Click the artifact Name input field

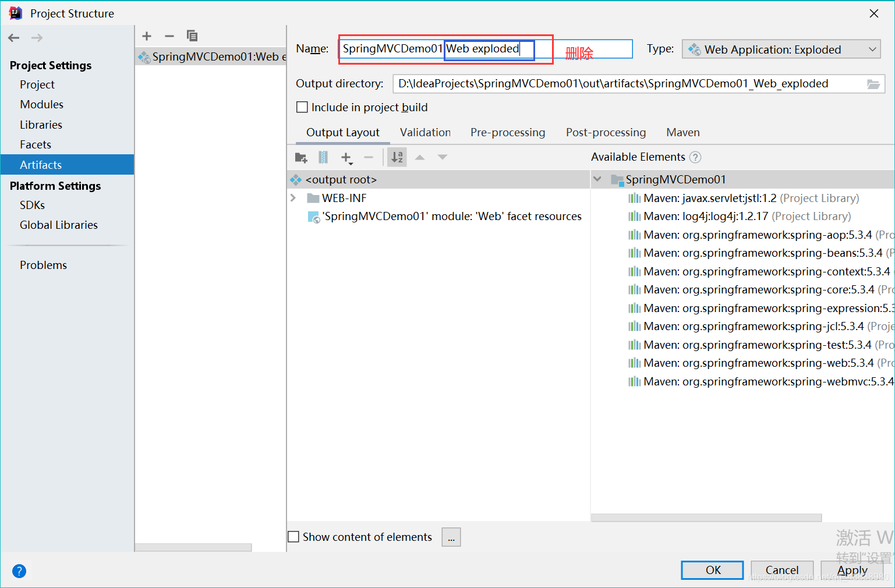click(x=486, y=49)
